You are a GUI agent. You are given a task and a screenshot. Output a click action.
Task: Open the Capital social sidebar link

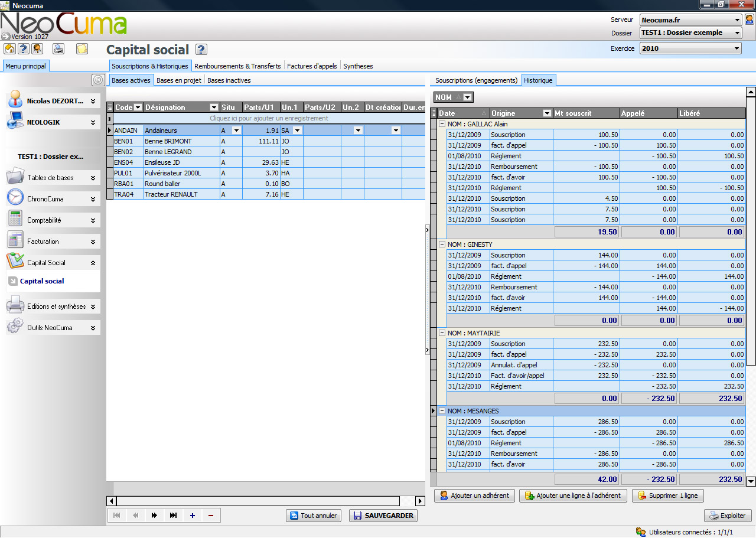[x=42, y=281]
